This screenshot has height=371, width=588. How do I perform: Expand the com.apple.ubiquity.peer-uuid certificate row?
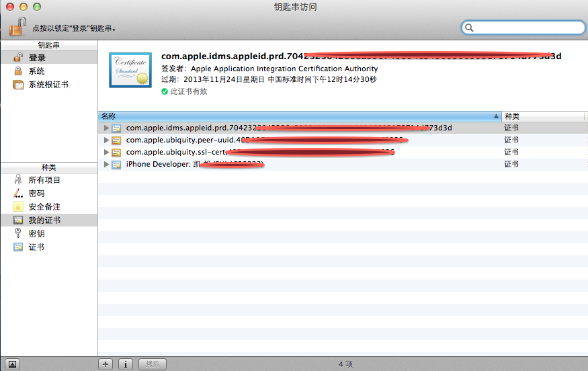pos(106,140)
